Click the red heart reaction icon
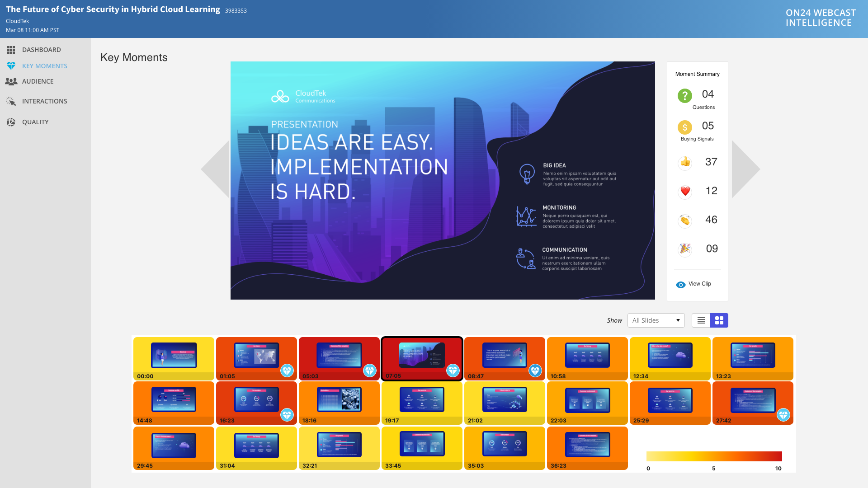 [x=685, y=191]
